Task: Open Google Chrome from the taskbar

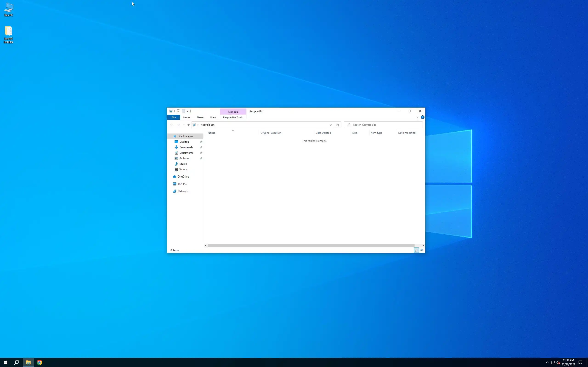Action: pyautogui.click(x=39, y=362)
